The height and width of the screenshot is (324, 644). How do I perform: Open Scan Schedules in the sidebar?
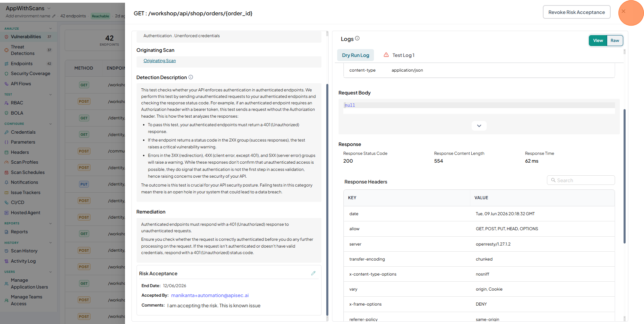pyautogui.click(x=28, y=172)
